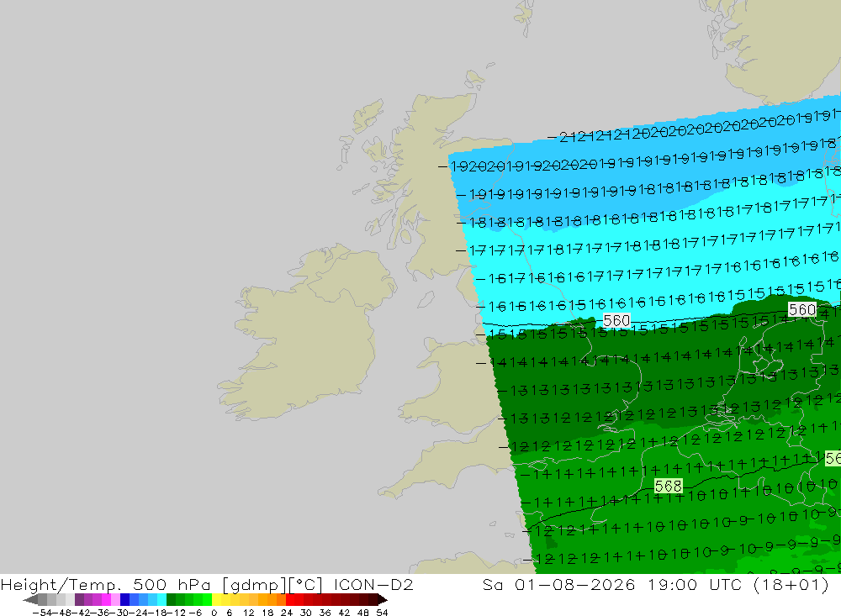Click the date '01-08-2026' in the caption

tap(575, 584)
